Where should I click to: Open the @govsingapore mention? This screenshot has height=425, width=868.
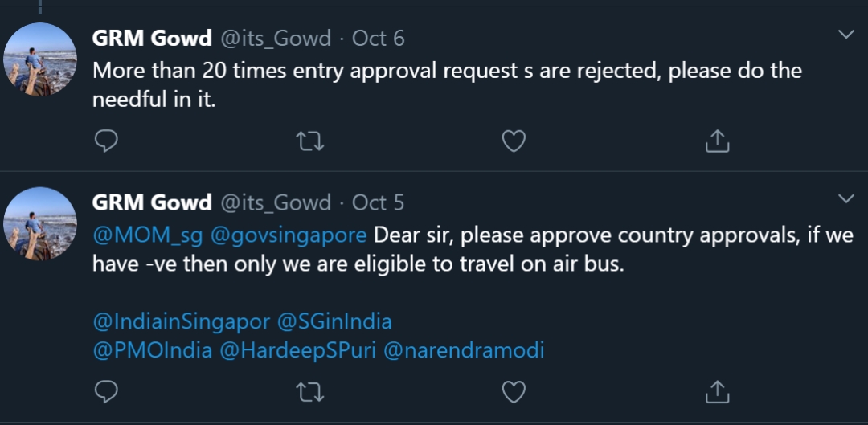(289, 236)
